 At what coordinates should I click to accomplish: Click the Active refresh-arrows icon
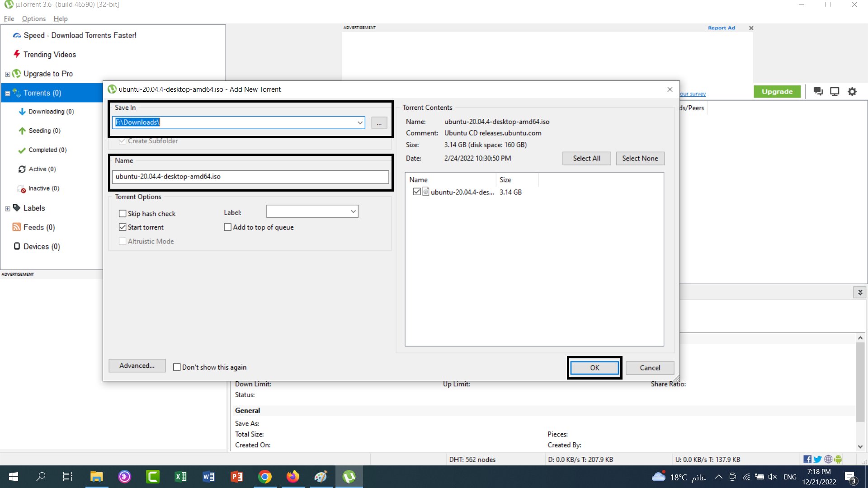(22, 169)
